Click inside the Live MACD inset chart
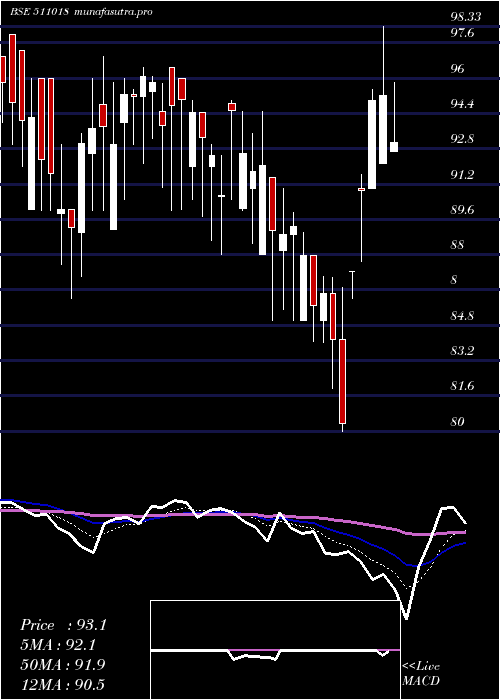Screen dimensions: 500x700 click(x=275, y=650)
